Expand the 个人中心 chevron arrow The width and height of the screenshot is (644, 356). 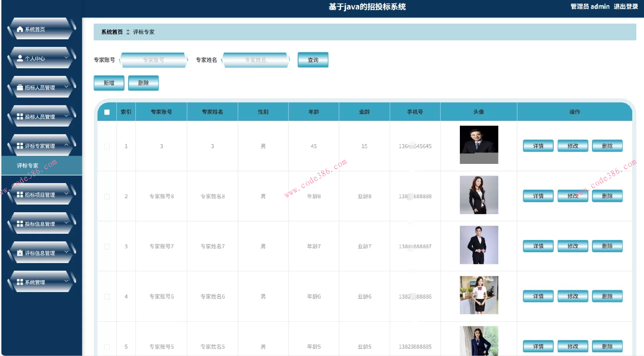click(66, 58)
